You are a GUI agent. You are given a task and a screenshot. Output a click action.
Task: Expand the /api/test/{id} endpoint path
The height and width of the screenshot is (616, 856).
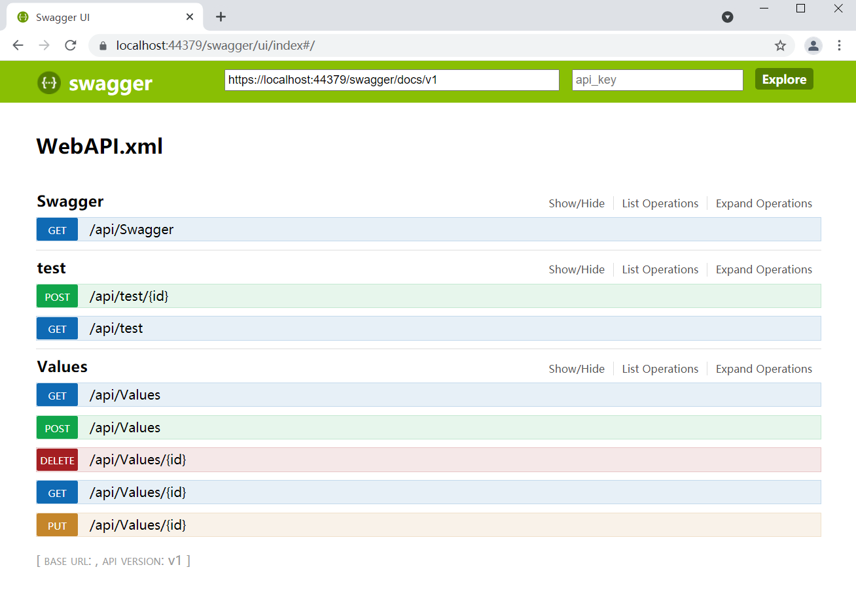(129, 296)
